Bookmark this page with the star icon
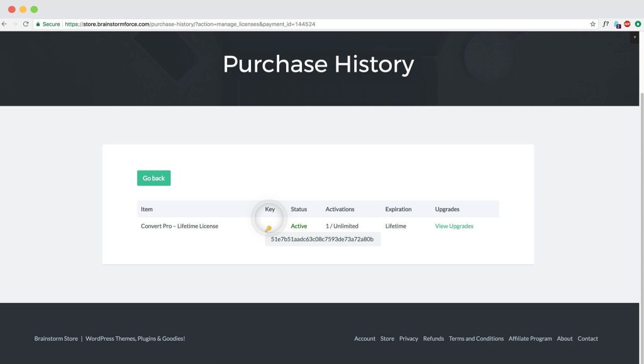 click(x=592, y=25)
